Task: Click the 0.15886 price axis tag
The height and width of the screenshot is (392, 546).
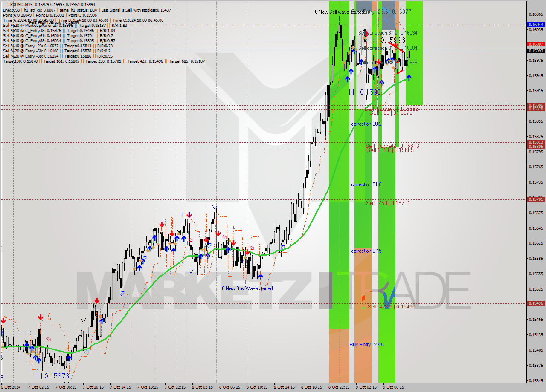Action: click(x=536, y=105)
